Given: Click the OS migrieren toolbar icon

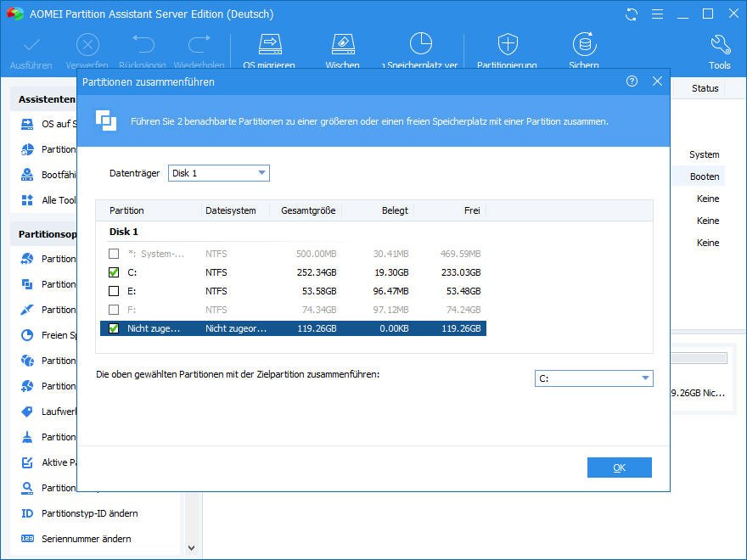Looking at the screenshot, I should click(269, 45).
